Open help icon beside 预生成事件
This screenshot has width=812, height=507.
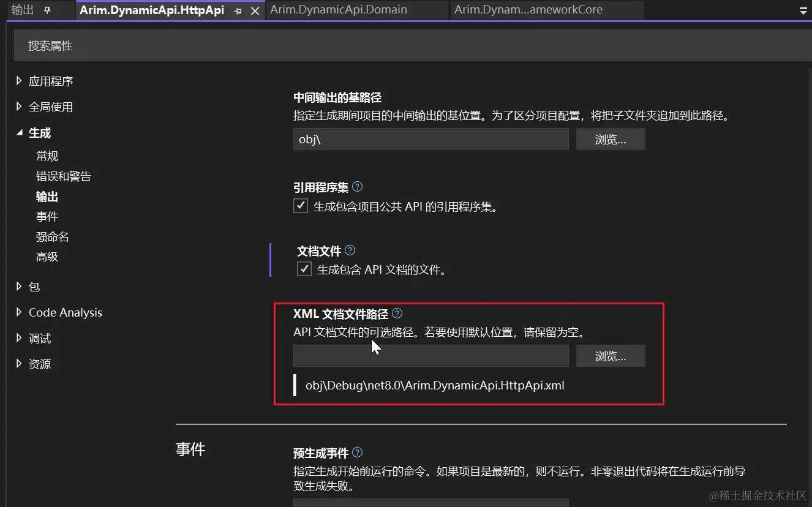click(358, 453)
